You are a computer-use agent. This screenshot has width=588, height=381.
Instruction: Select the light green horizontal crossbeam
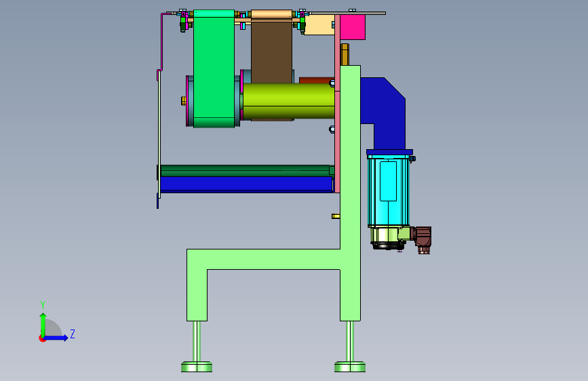pos(263,259)
